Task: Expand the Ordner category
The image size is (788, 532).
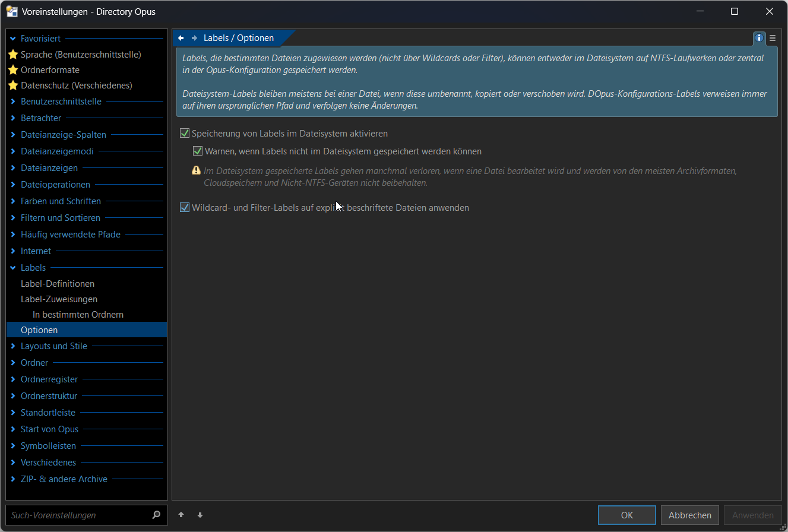Action: (13, 363)
